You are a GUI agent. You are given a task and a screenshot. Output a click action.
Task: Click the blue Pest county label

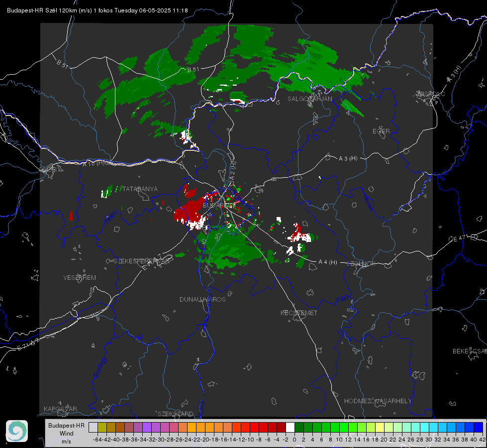tap(343, 300)
